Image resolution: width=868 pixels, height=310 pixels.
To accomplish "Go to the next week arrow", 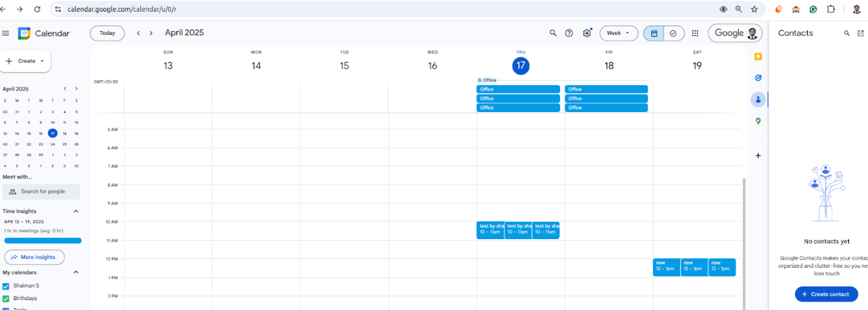I will click(x=151, y=34).
